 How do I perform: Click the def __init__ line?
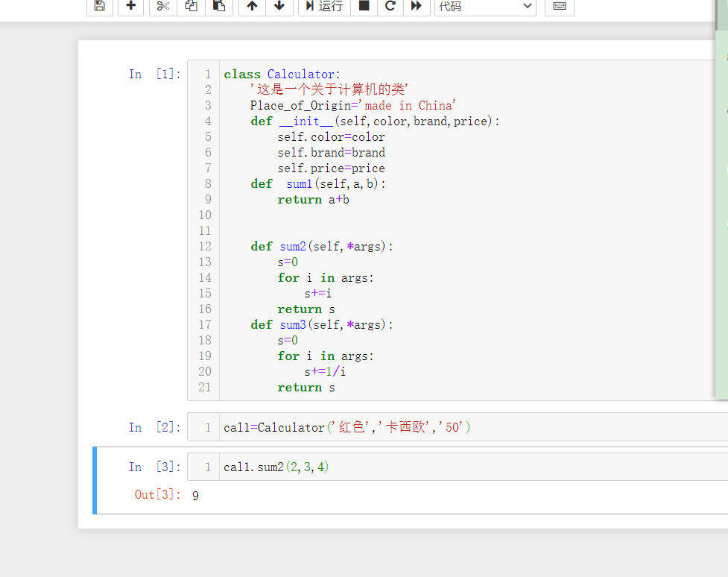375,122
